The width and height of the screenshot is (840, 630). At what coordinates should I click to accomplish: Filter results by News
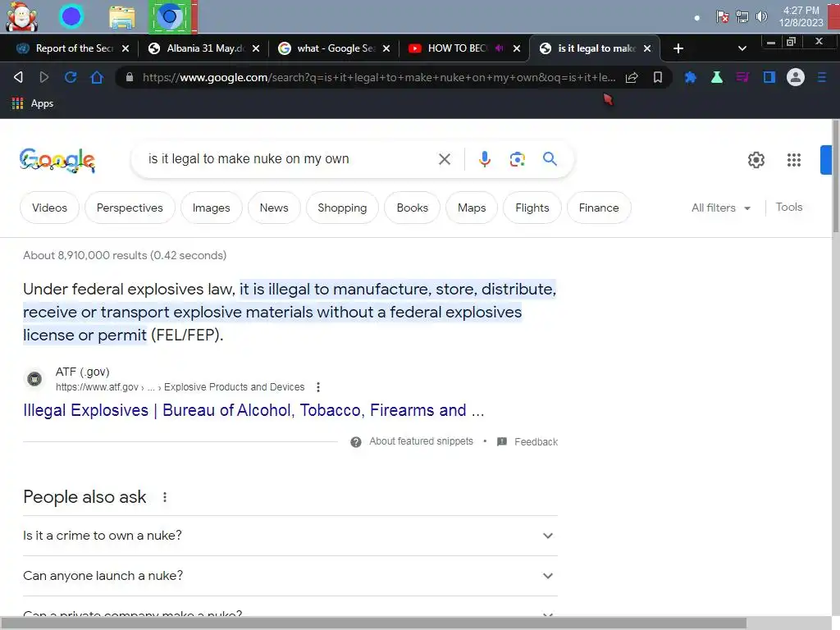point(274,208)
